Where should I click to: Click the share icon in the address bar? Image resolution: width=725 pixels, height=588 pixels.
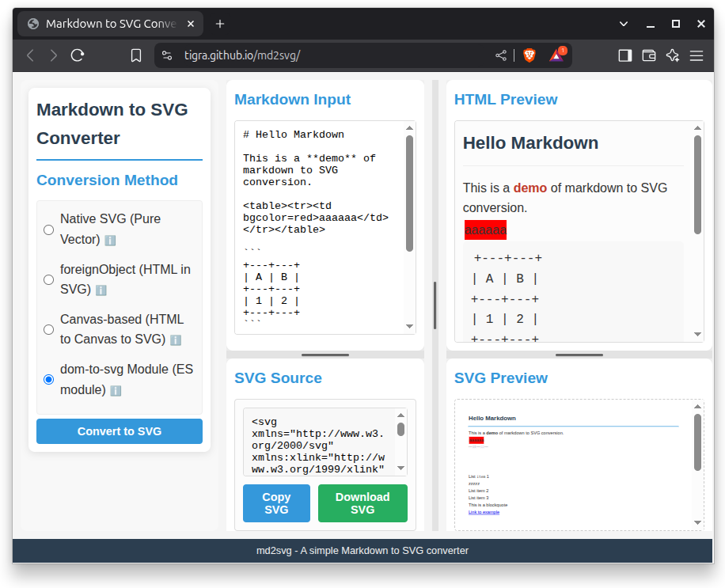(501, 55)
